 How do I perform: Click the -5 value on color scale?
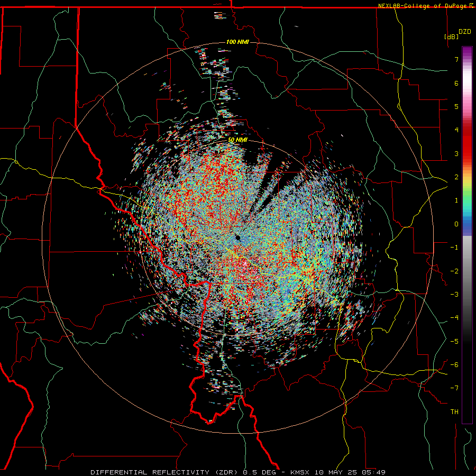point(454,342)
